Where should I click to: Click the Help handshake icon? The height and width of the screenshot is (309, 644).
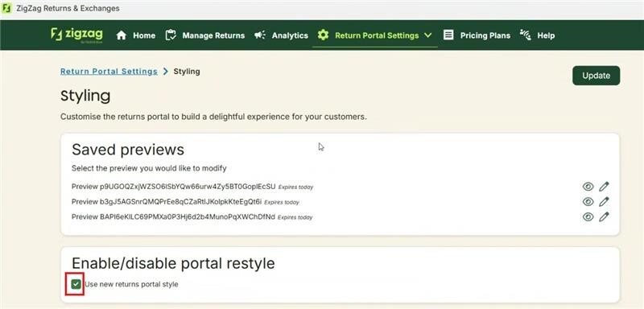click(x=526, y=35)
